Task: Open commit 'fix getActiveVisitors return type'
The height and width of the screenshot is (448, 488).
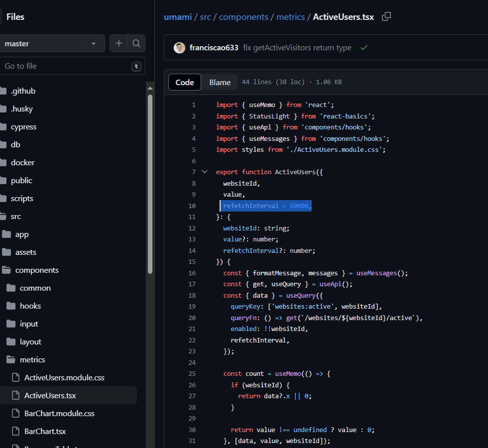Action: [x=297, y=48]
